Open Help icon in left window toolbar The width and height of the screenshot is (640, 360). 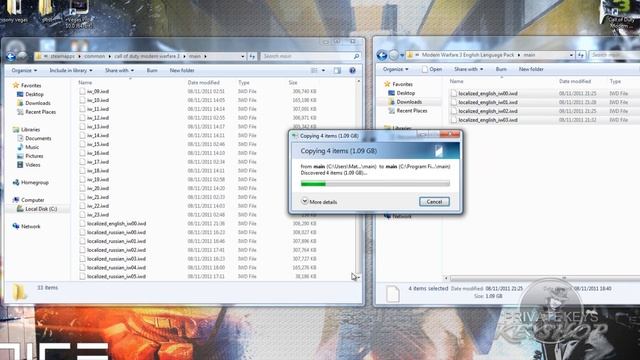pyautogui.click(x=352, y=71)
